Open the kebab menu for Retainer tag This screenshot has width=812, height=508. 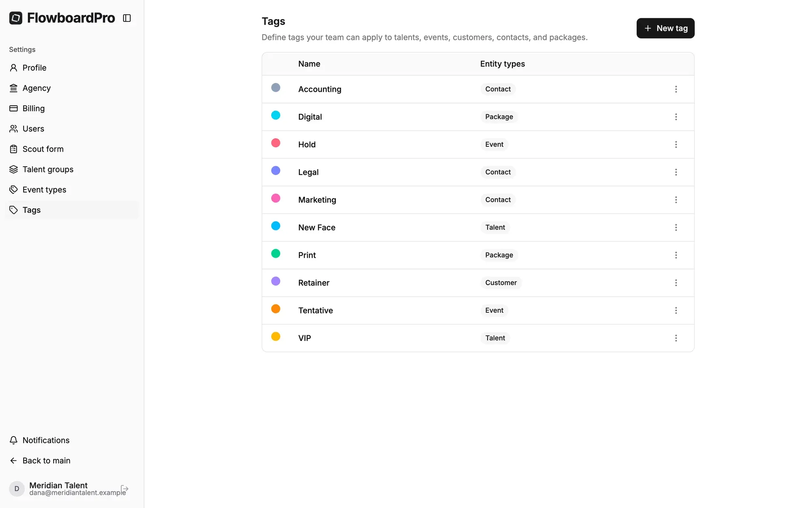(x=676, y=282)
